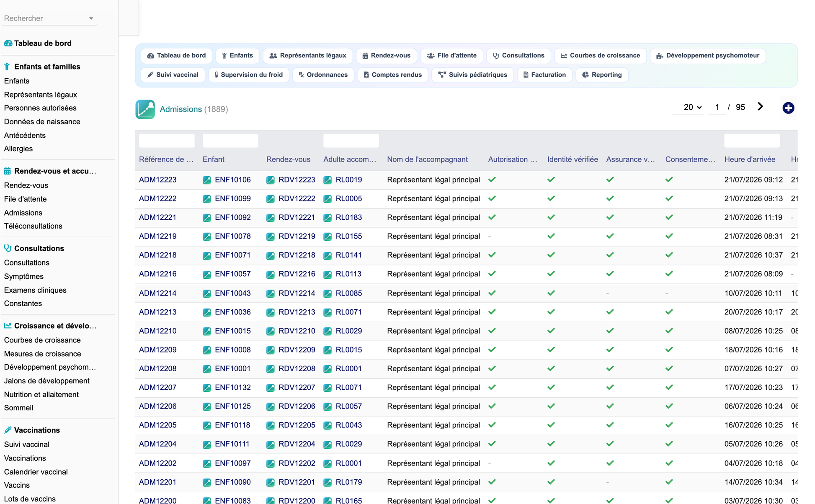
Task: Click the Identité vérifiée checkmark for ADM12219
Action: pos(551,236)
